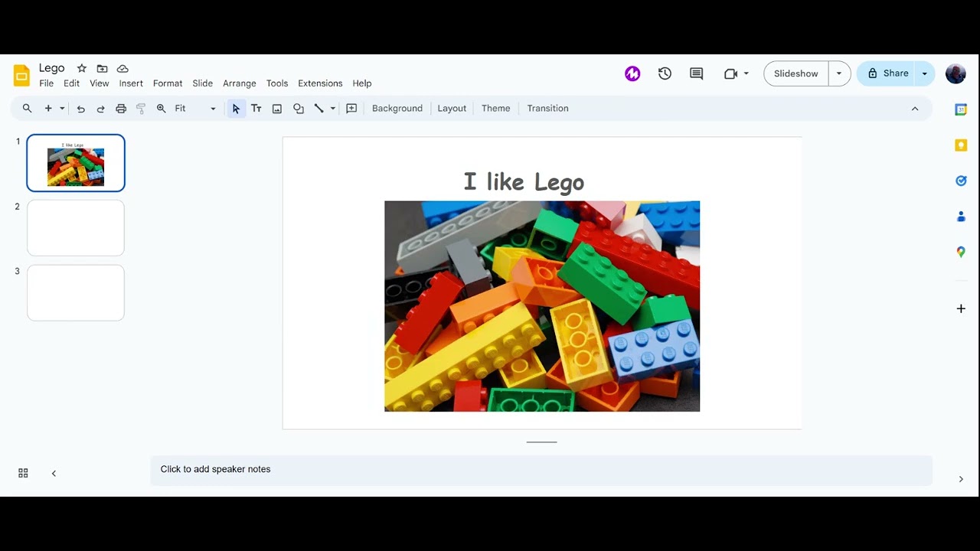Open the Extensions menu

pyautogui.click(x=320, y=83)
